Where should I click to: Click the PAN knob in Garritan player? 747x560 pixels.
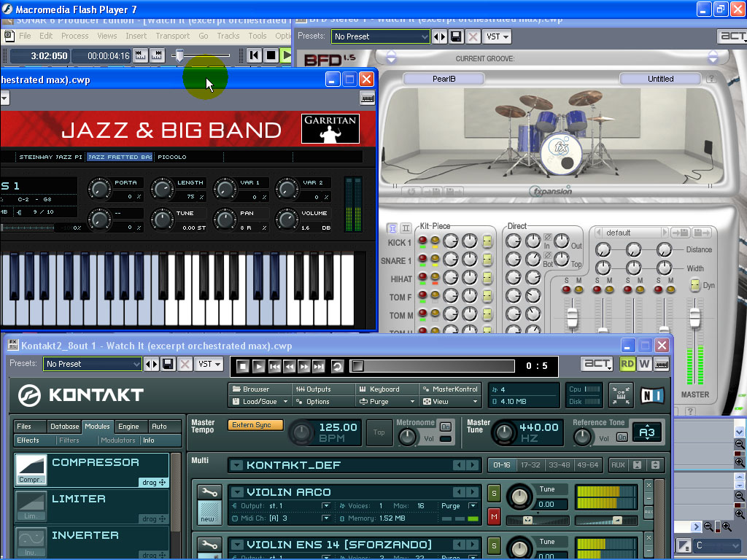pyautogui.click(x=225, y=219)
